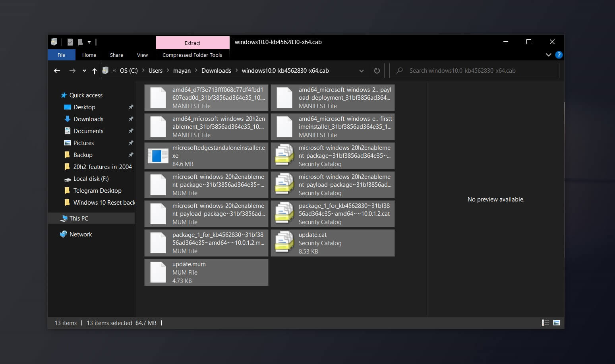Image resolution: width=615 pixels, height=364 pixels.
Task: Expand breadcrumb chevron after Downloads
Action: 237,70
